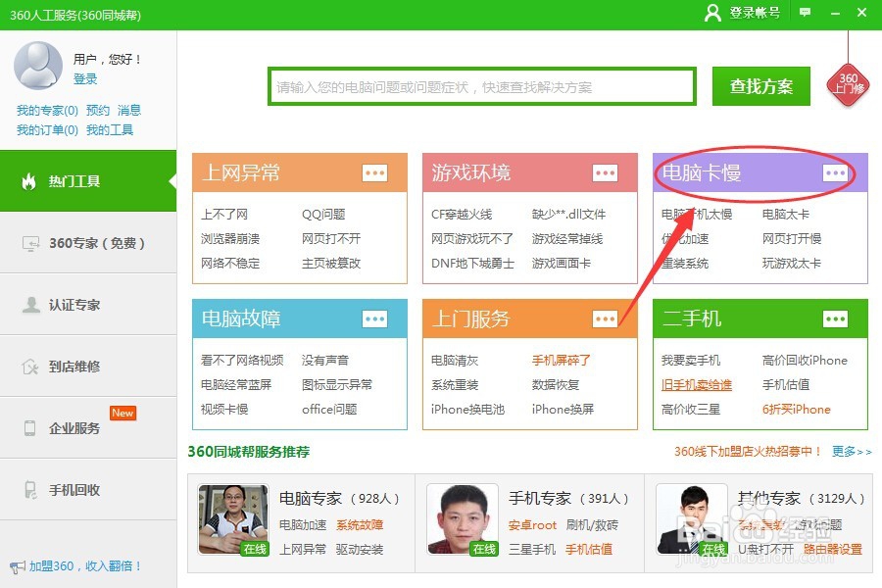The image size is (882, 588).
Task: Click the flame icon beside 热门工具
Action: click(28, 181)
